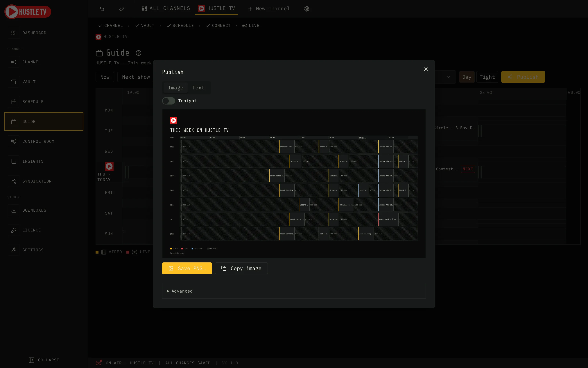588x368 pixels.
Task: Switch to the Image tab
Action: click(175, 88)
